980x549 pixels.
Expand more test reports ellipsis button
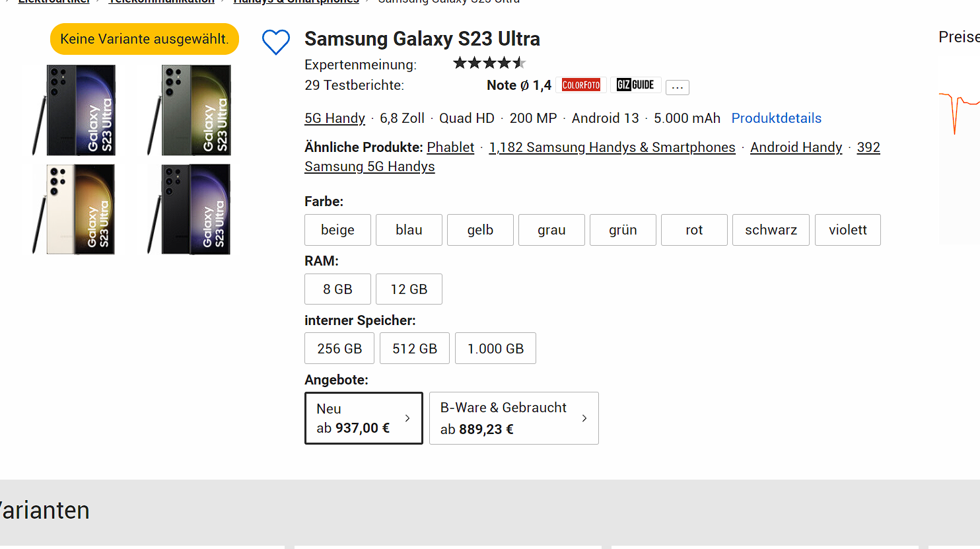coord(677,87)
